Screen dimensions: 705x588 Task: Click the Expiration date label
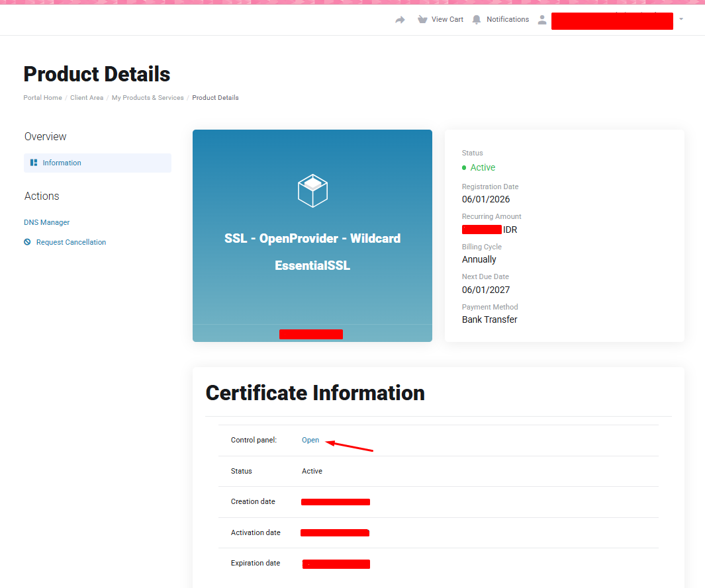[256, 564]
